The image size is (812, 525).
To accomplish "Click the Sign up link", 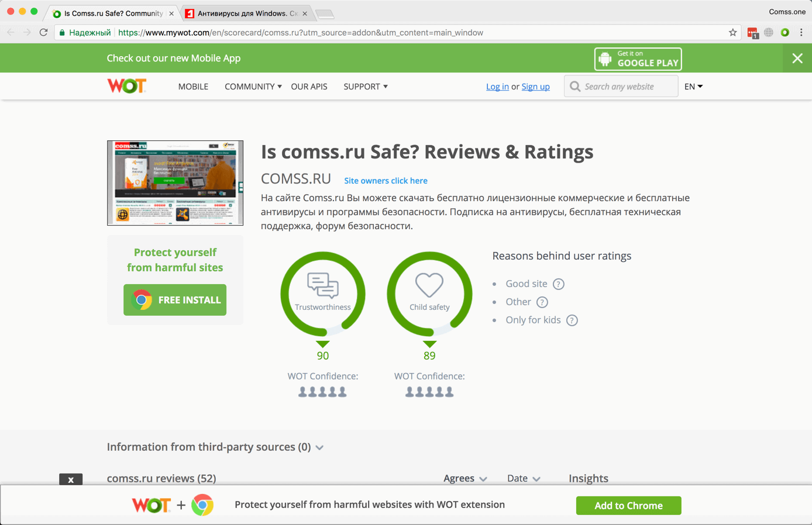I will [x=535, y=87].
